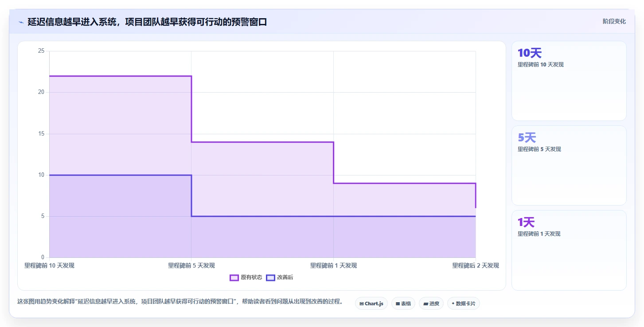644x327 pixels.
Task: Open the 1天 data card
Action: 569,250
